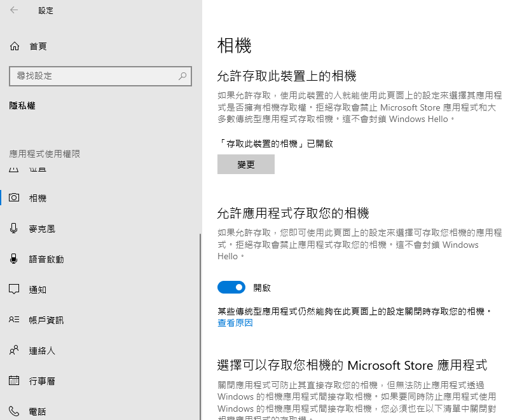Click the 允許應用程式存取您的相機 heading
The image size is (515, 420).
(x=293, y=213)
